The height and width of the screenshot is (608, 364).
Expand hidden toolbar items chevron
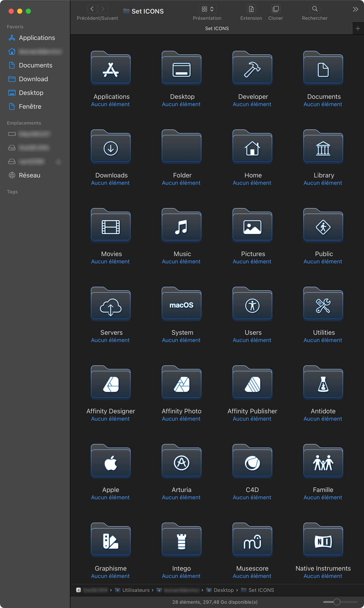(x=355, y=9)
